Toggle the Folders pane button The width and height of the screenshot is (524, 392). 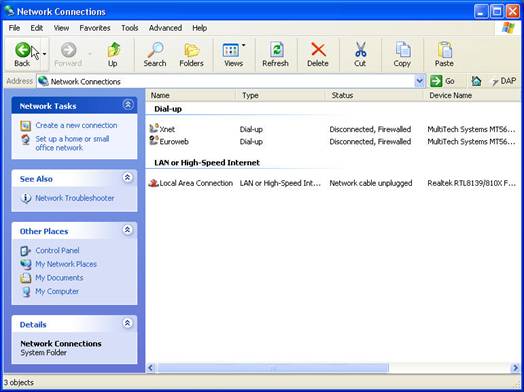[x=191, y=54]
